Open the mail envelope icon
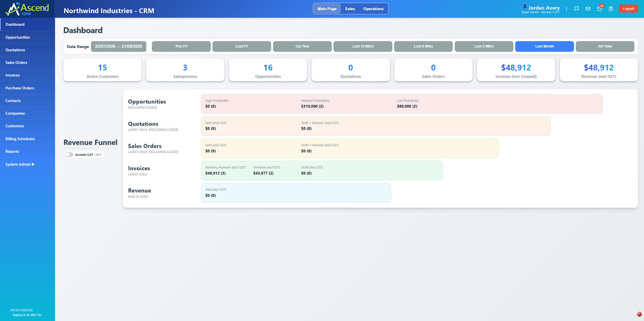The image size is (644, 321). (588, 9)
